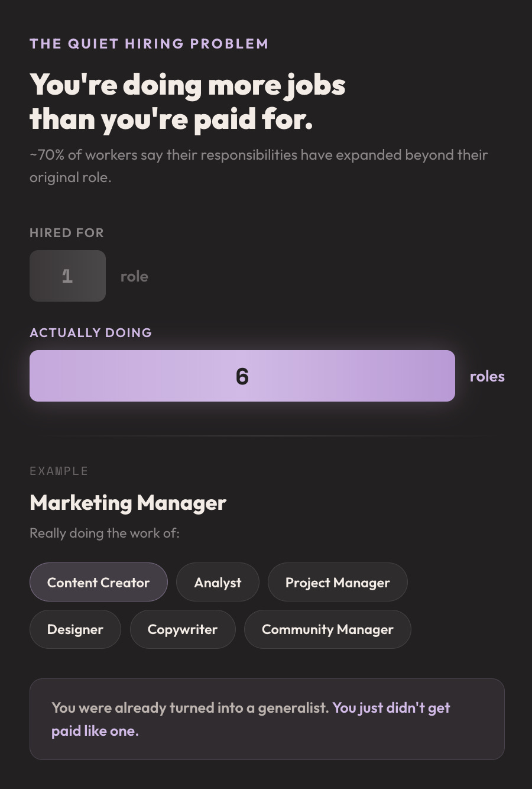The image size is (532, 789).
Task: Click 'Really doing the work of' text
Action: (105, 533)
